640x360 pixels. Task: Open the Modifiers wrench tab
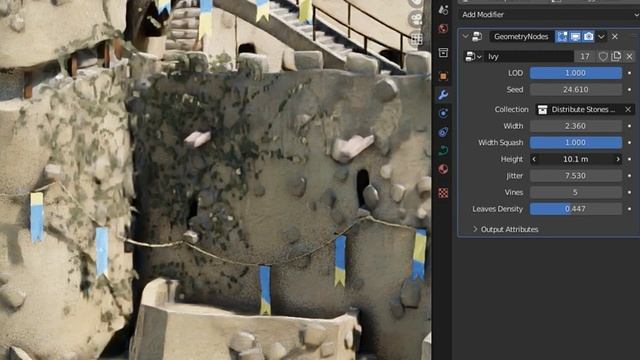point(443,95)
